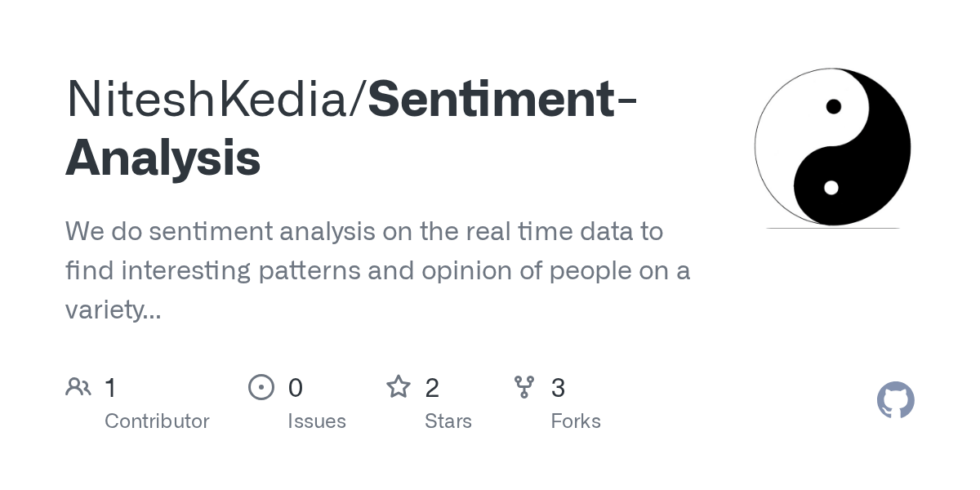Screen dimensions: 980x490
Task: Click the issues circle-dot icon
Action: 261,386
